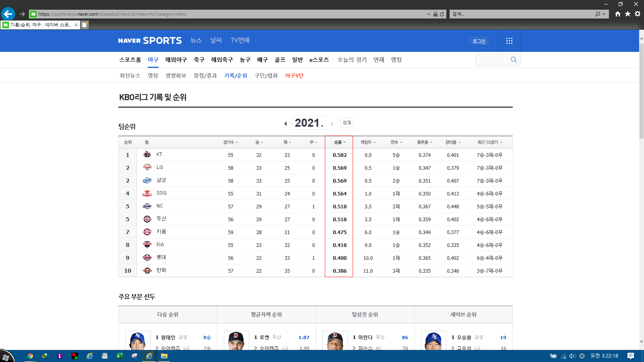Sort table by 승 column
The image size is (644, 362).
point(259,142)
